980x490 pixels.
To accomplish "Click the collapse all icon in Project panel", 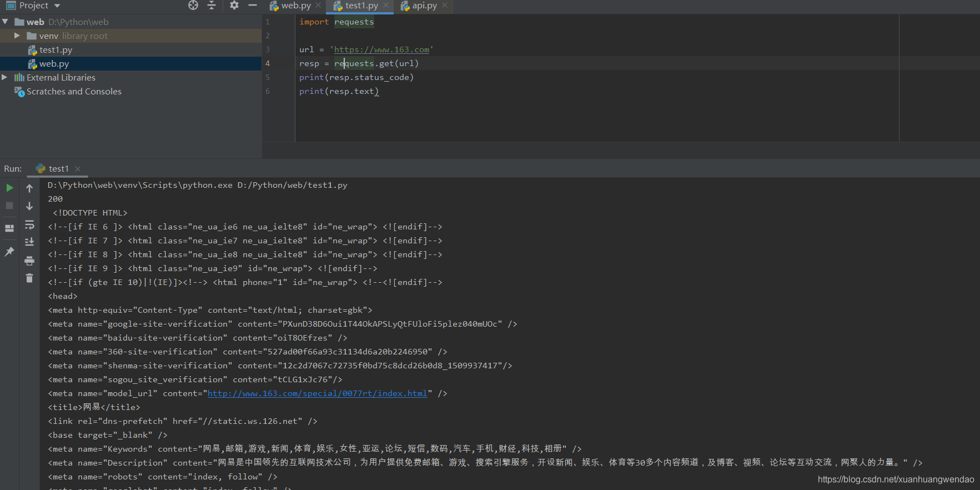I will [x=212, y=5].
